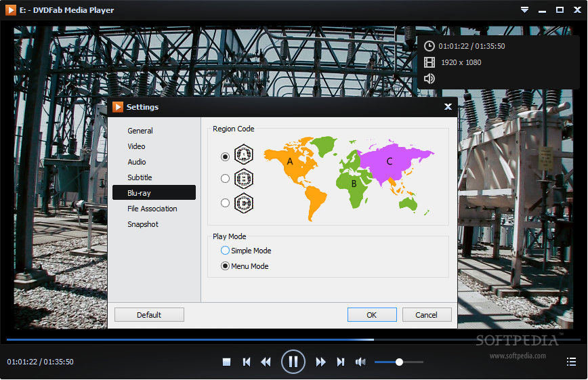Viewport: 588px width, 380px height.
Task: Close the Settings dialog
Action: coord(448,107)
